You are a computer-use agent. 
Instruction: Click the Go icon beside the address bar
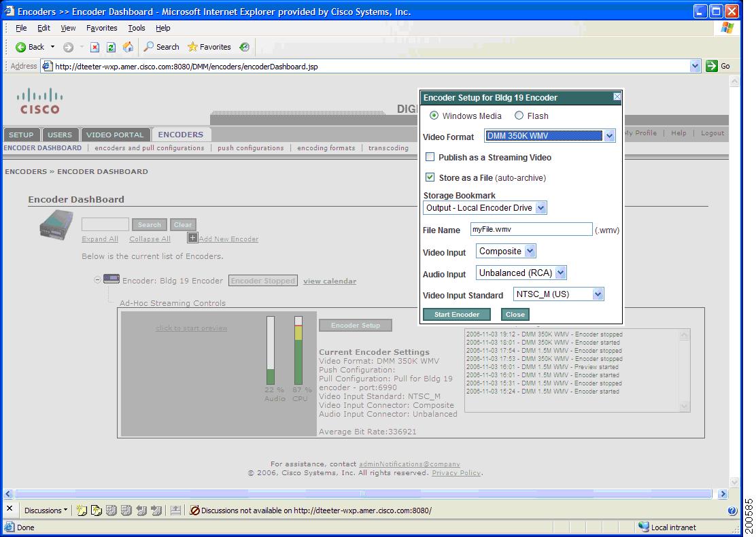(712, 65)
